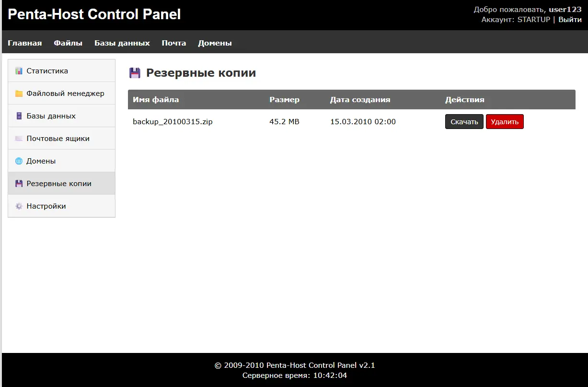
Task: Select Домены in the top navigation
Action: [215, 43]
